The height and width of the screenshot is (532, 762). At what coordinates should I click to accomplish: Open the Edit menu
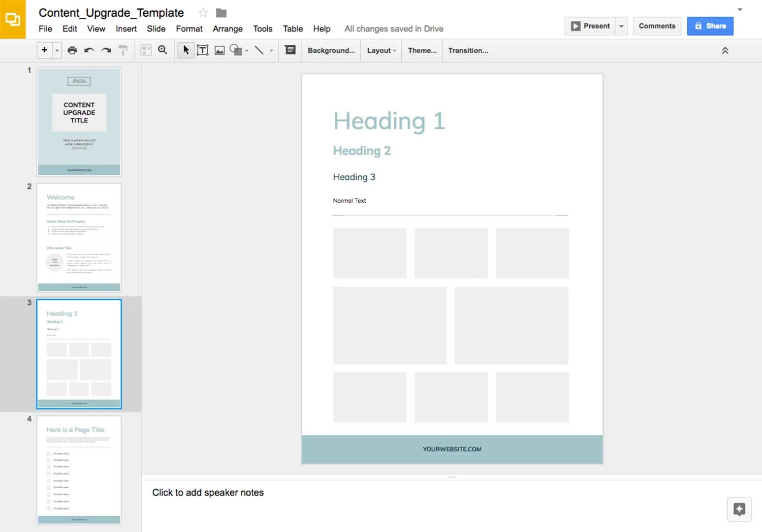pyautogui.click(x=70, y=29)
